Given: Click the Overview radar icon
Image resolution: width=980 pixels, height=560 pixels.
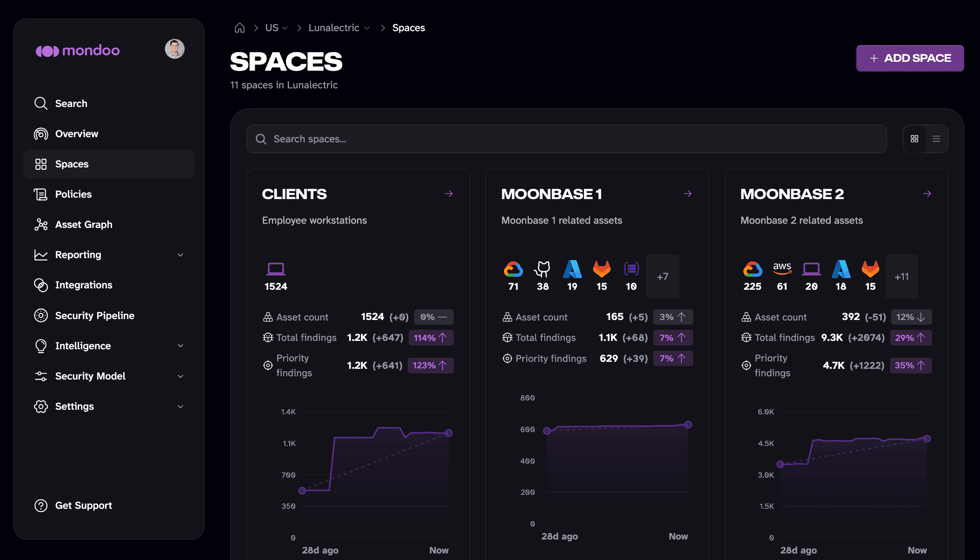Looking at the screenshot, I should point(41,134).
